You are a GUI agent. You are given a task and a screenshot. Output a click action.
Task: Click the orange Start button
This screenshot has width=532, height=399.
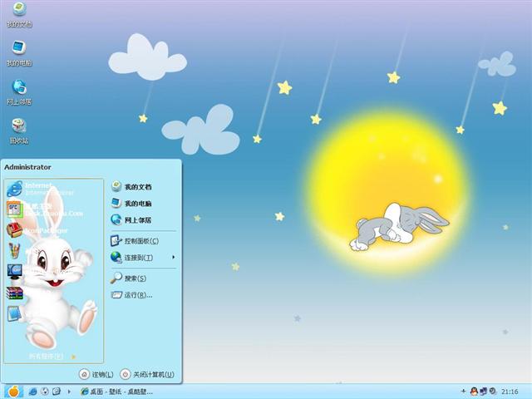13,392
